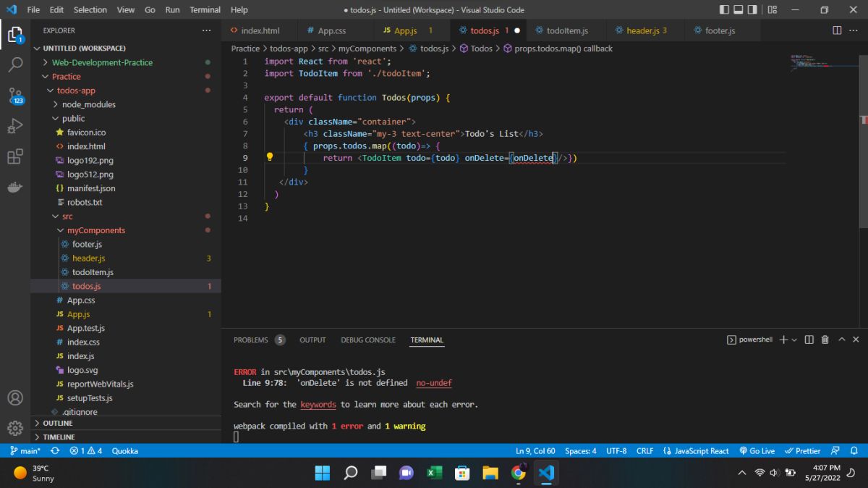
Task: Open the Manage gear icon
Action: tap(14, 428)
